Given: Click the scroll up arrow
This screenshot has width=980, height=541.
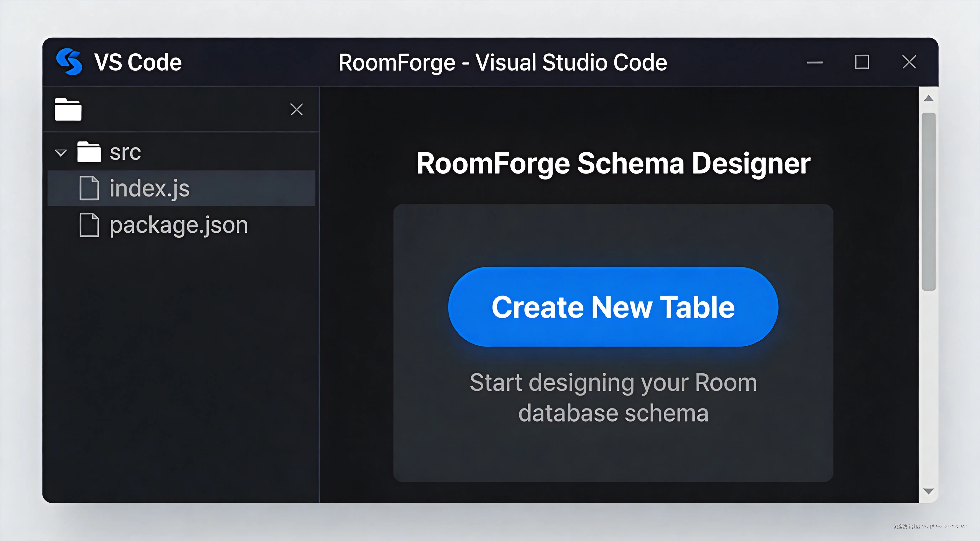Looking at the screenshot, I should [929, 98].
